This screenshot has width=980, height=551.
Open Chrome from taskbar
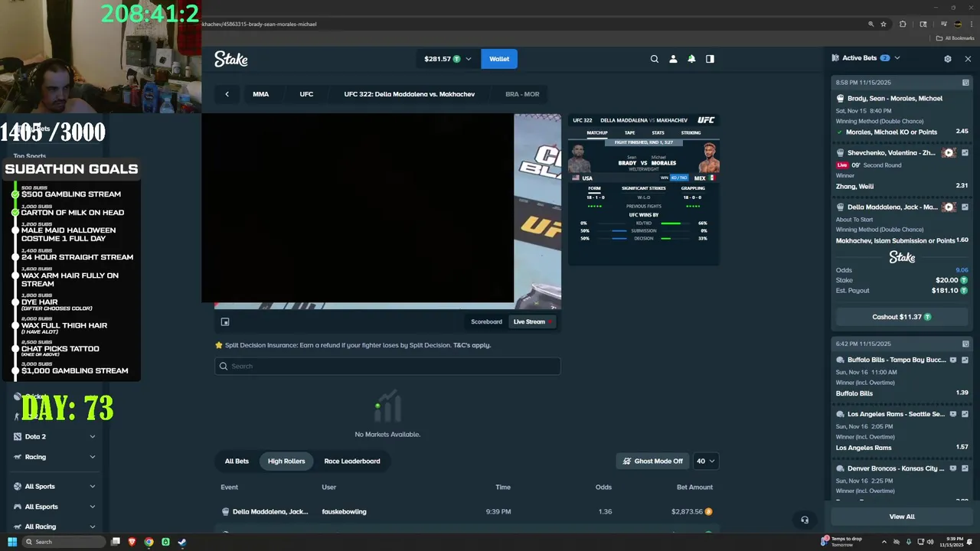pos(149,542)
